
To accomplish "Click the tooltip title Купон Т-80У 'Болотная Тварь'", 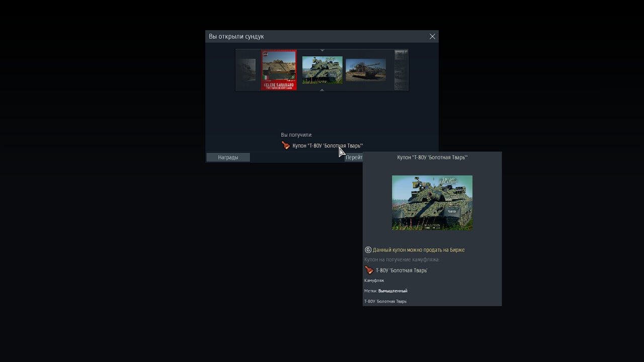I will tap(432, 157).
